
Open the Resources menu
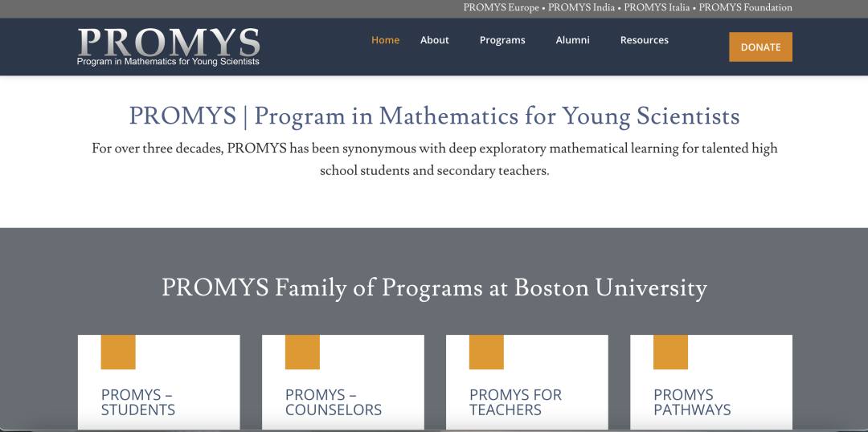[645, 40]
